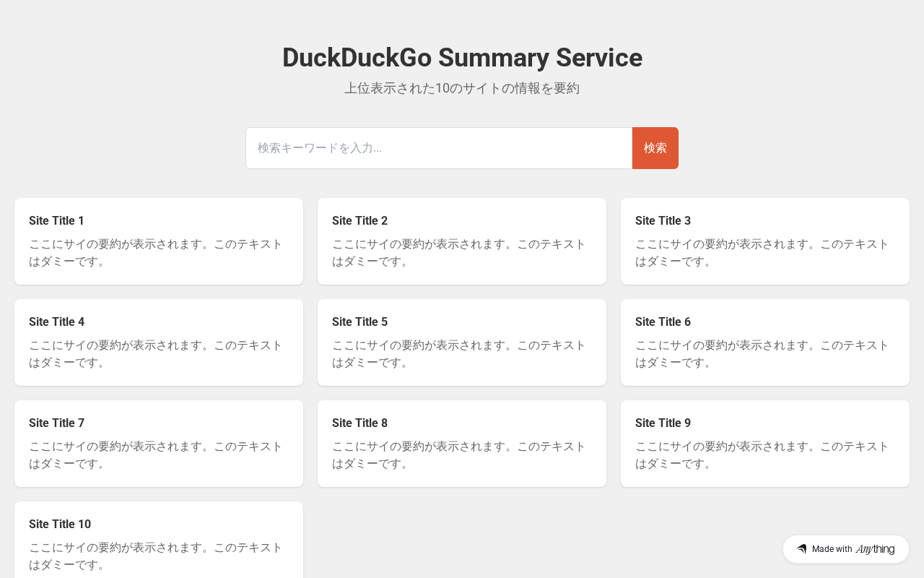Click the Japanese subtitle under the heading

coord(462,88)
